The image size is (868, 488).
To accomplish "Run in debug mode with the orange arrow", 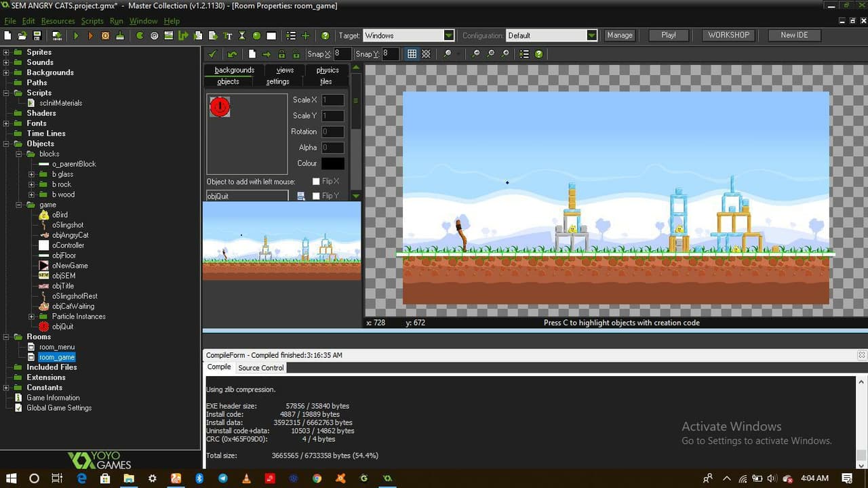I will pos(90,36).
